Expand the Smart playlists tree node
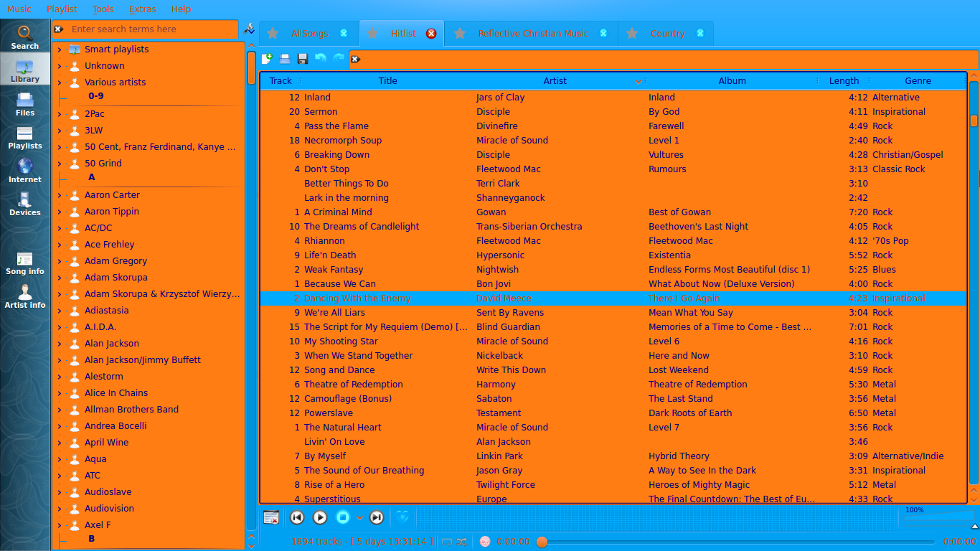 [60, 50]
